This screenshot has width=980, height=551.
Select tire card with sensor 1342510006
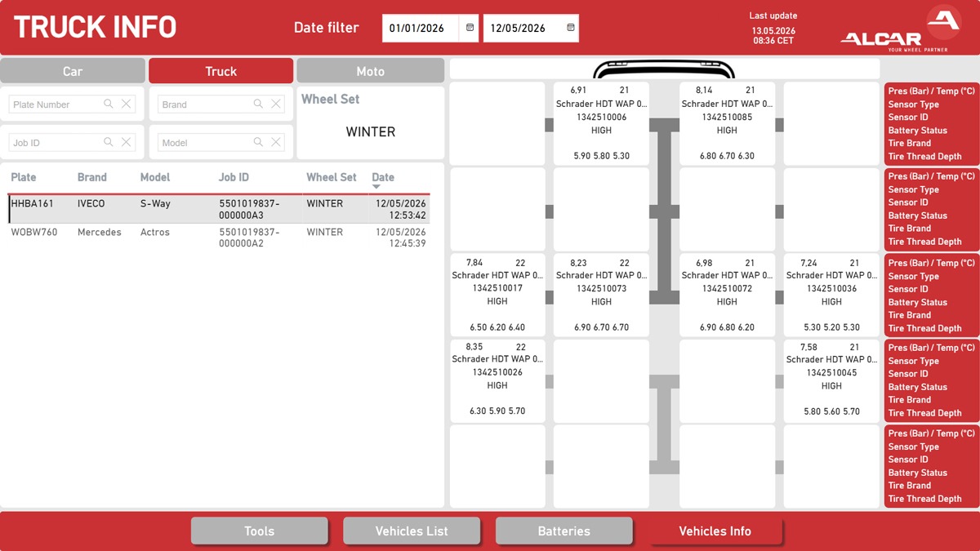pyautogui.click(x=601, y=123)
